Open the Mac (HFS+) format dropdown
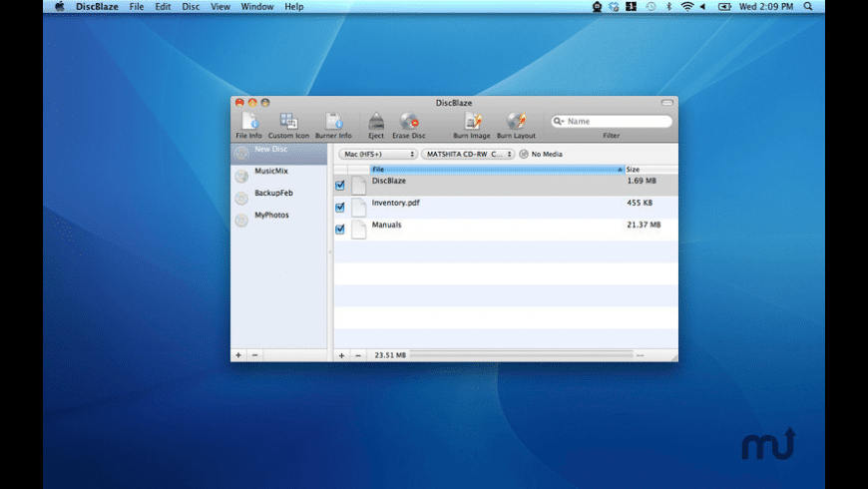Image resolution: width=868 pixels, height=489 pixels. point(377,154)
